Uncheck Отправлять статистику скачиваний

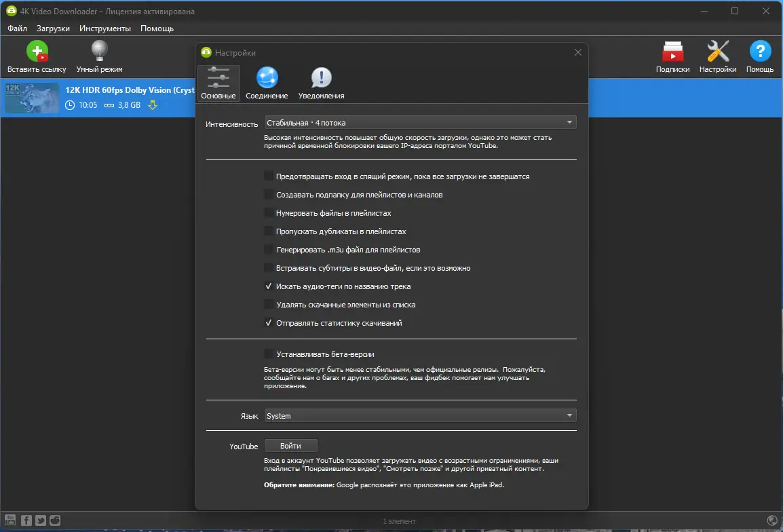[x=269, y=323]
